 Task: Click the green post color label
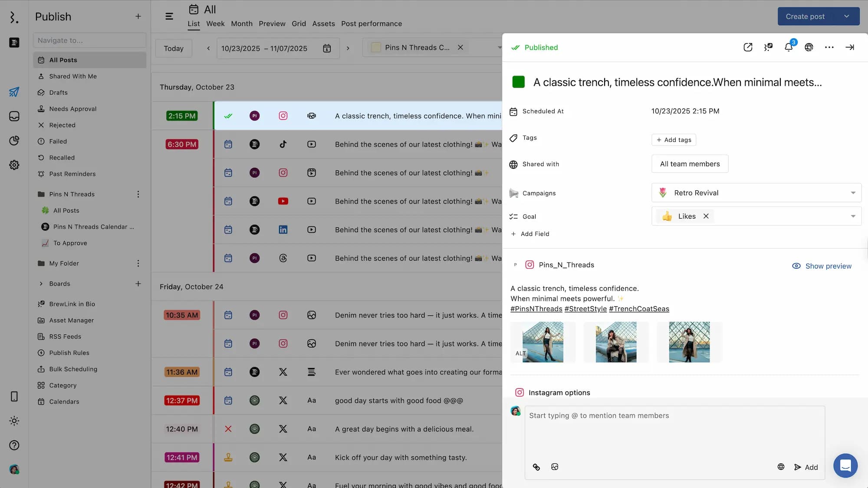coord(518,82)
